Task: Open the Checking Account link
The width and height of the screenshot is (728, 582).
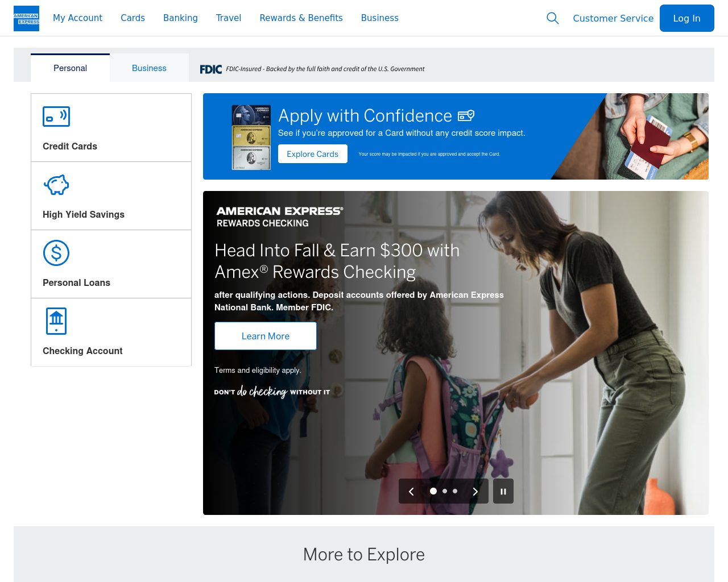Action: click(82, 351)
